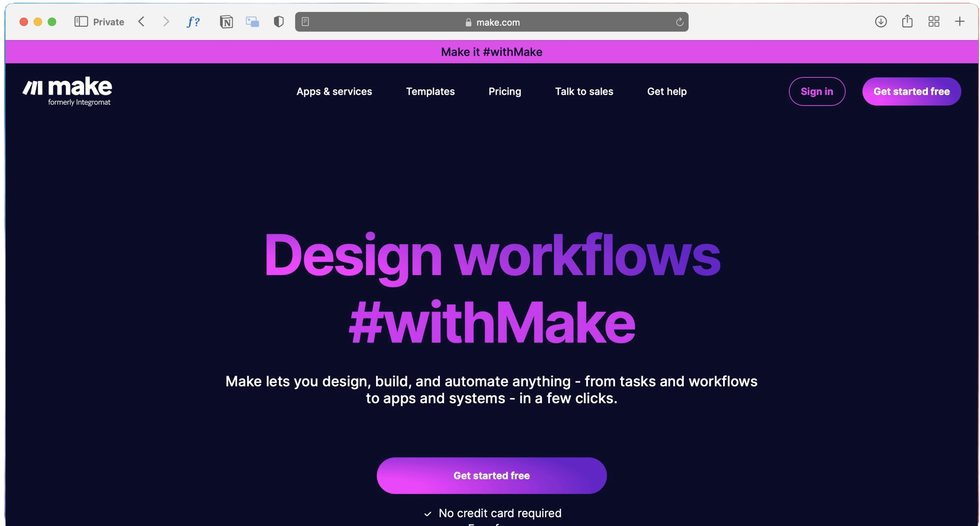Show the downloads icon
980x526 pixels.
[x=881, y=22]
